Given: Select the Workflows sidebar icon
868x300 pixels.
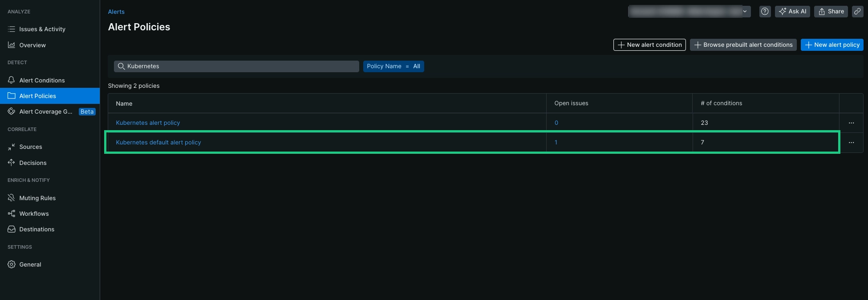Looking at the screenshot, I should point(12,214).
